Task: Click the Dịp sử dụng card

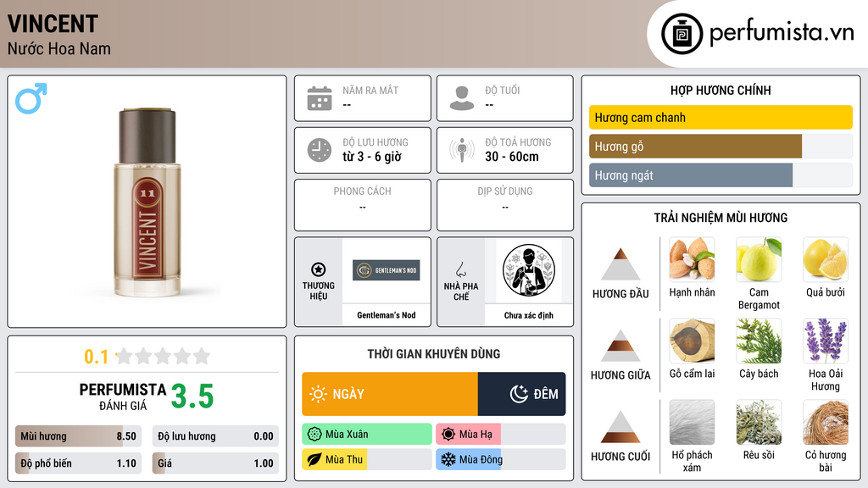Action: tap(505, 205)
